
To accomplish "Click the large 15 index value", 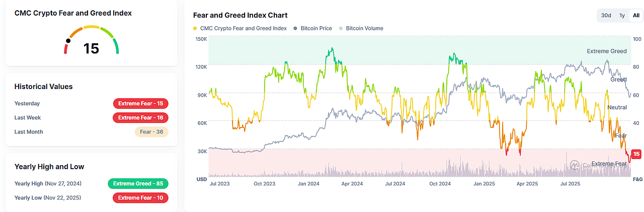I will pos(91,48).
